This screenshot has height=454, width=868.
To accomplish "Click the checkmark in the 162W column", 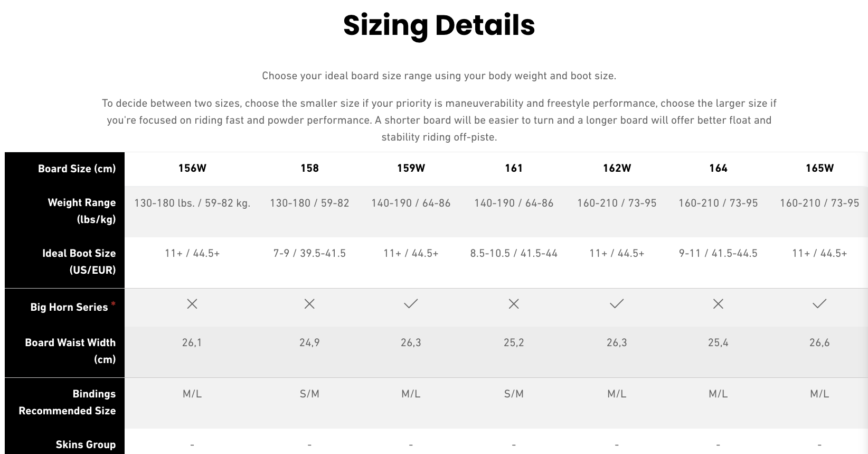I will click(617, 303).
